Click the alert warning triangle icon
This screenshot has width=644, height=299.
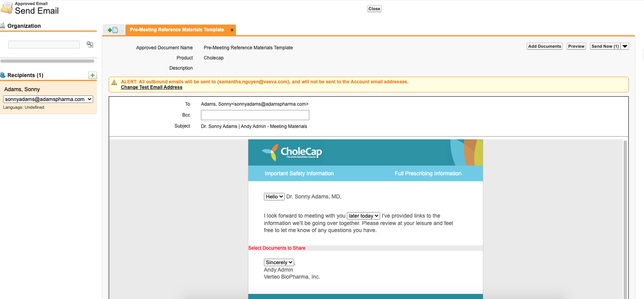point(114,82)
